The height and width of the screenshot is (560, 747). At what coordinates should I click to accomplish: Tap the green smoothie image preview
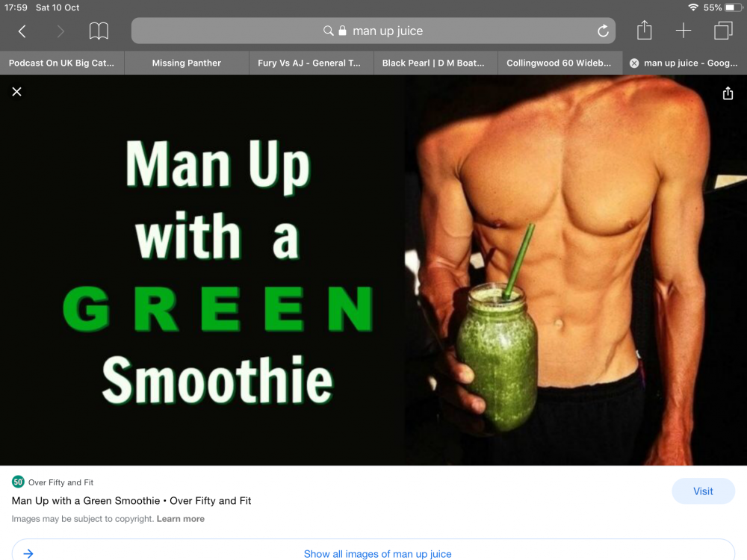(x=373, y=270)
